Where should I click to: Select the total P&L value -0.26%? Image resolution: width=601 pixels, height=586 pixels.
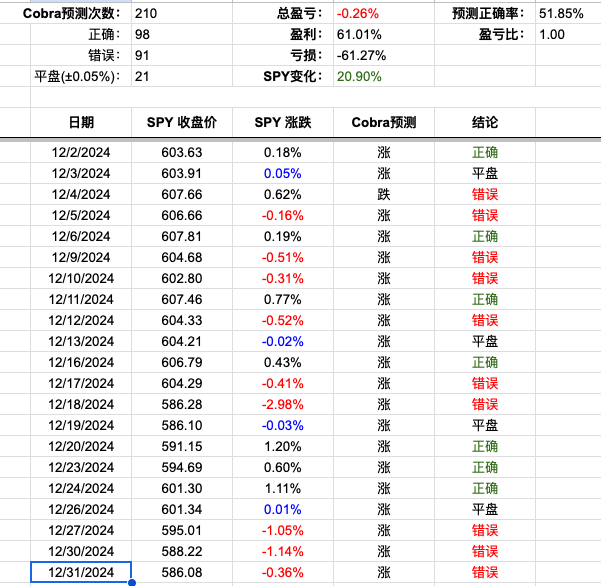[357, 14]
